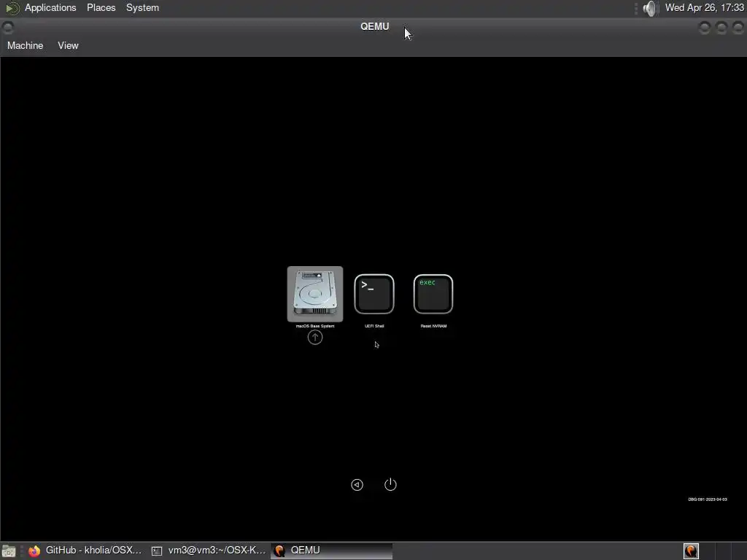Click the macOS Base System label
The image size is (747, 560).
click(315, 326)
